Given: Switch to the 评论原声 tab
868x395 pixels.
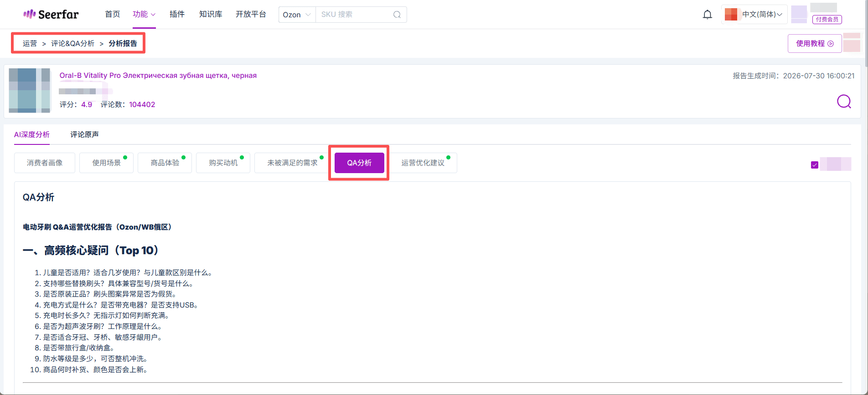Looking at the screenshot, I should [x=84, y=135].
